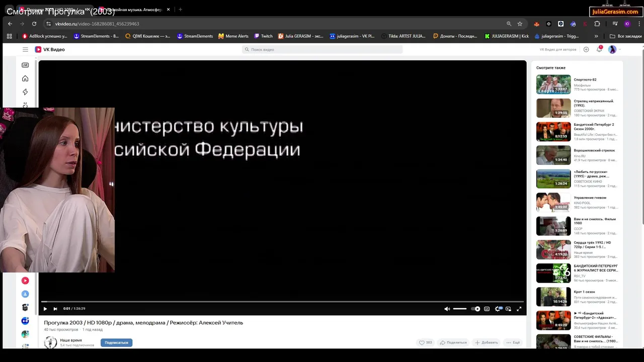Open the page zoom search icon in address bar
This screenshot has height=362, width=644.
point(509,24)
